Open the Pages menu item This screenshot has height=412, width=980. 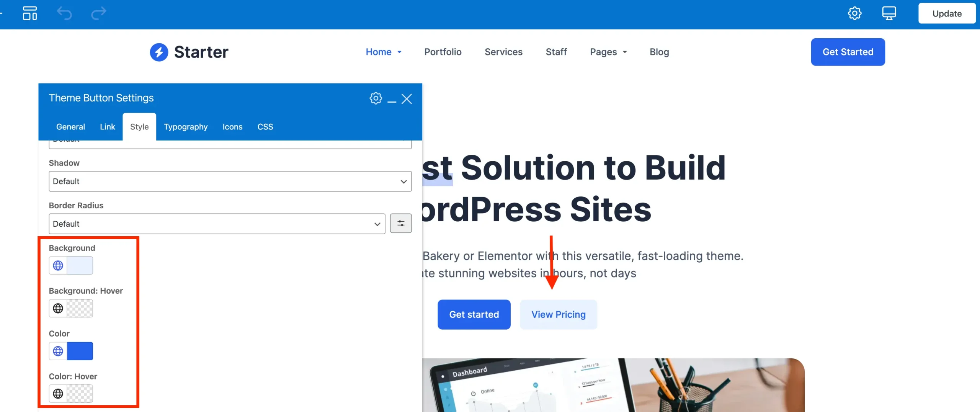(603, 52)
